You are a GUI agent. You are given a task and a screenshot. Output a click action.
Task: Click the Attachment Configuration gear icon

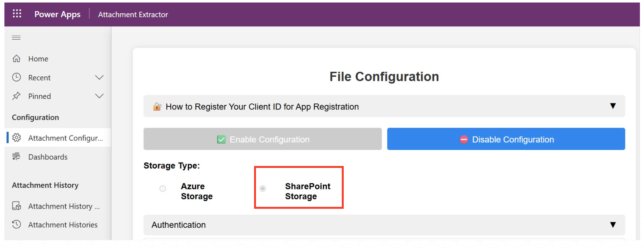click(16, 138)
